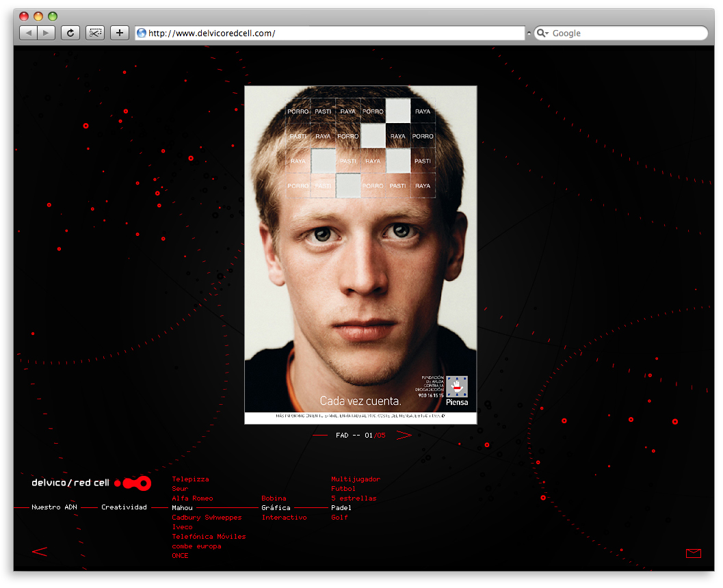Image resolution: width=723 pixels, height=588 pixels.
Task: Choose Cadbury Schweppes from client list
Action: click(x=207, y=518)
